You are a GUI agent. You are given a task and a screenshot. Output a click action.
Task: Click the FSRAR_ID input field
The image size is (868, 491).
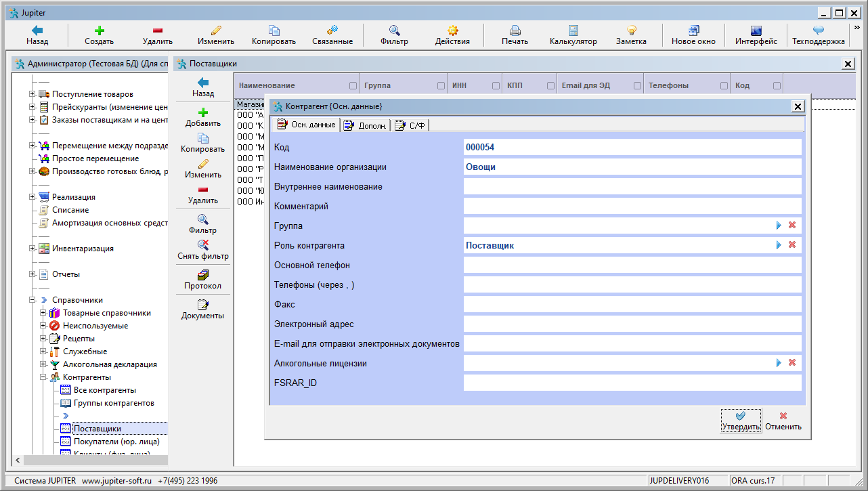click(632, 383)
